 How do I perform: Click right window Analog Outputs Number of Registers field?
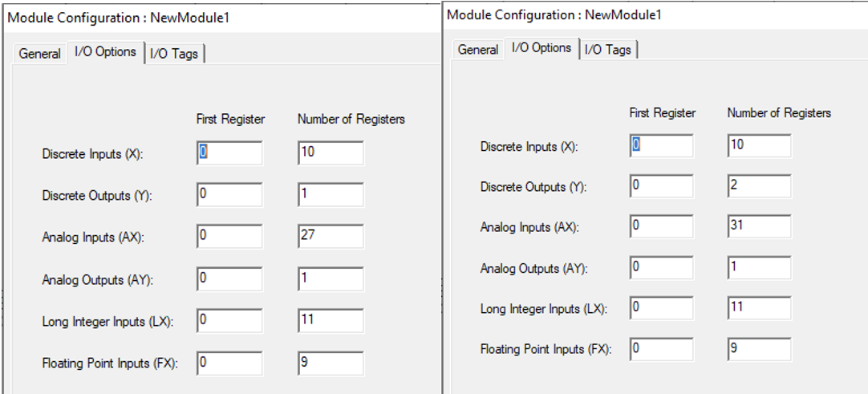[x=759, y=268]
